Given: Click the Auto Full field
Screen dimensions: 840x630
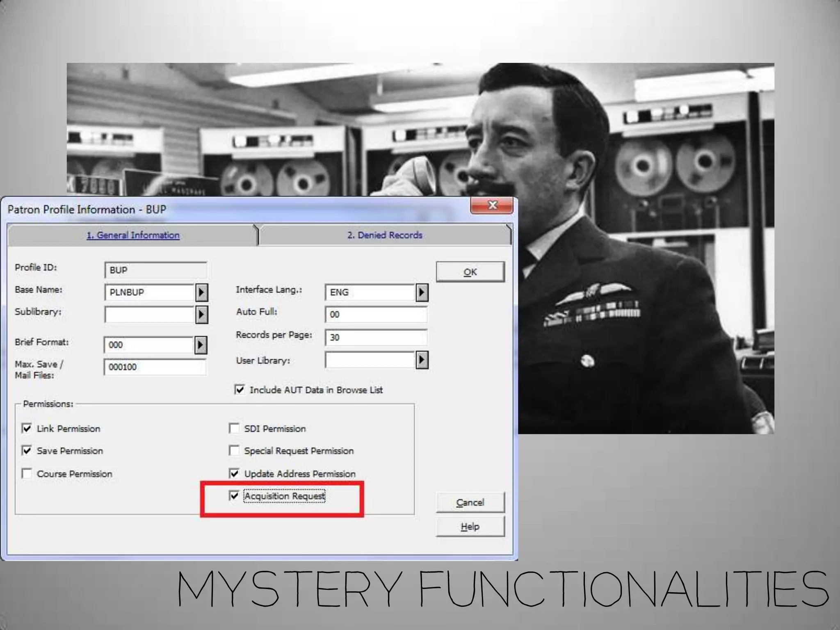Looking at the screenshot, I should click(x=376, y=315).
